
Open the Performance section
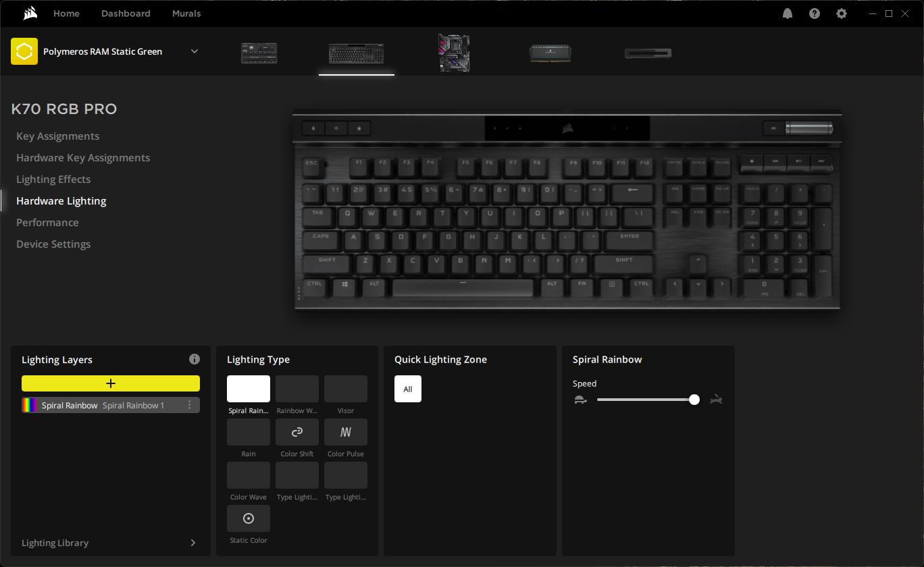click(x=47, y=223)
